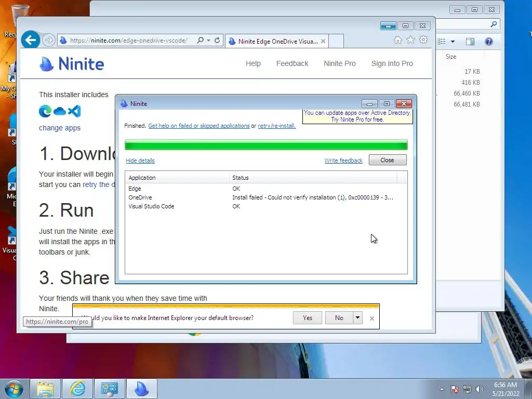
Task: Click the network tray icon
Action: [467, 389]
